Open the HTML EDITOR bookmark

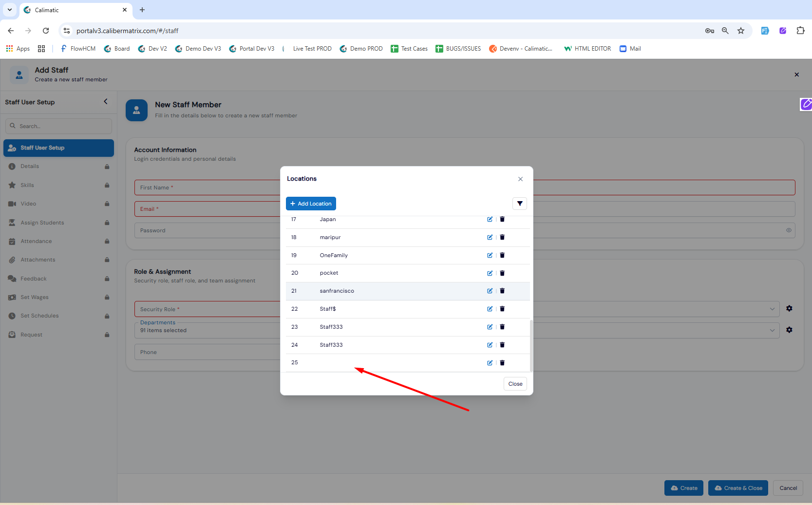pyautogui.click(x=587, y=49)
